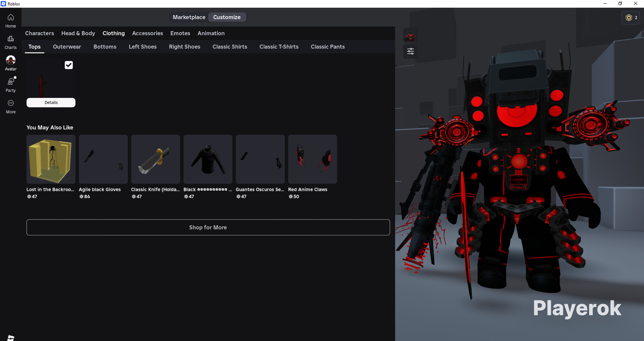
Task: Open the Black jacket item thumbnail
Action: (x=208, y=159)
